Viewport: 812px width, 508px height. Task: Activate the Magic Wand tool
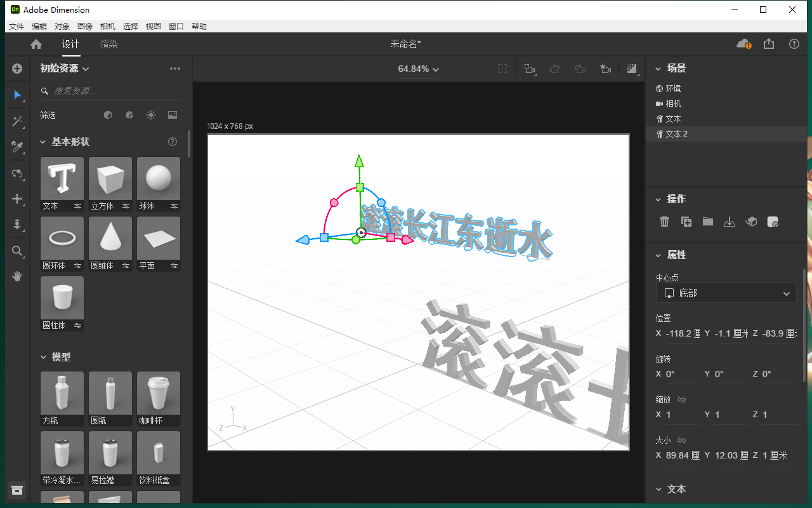click(17, 121)
